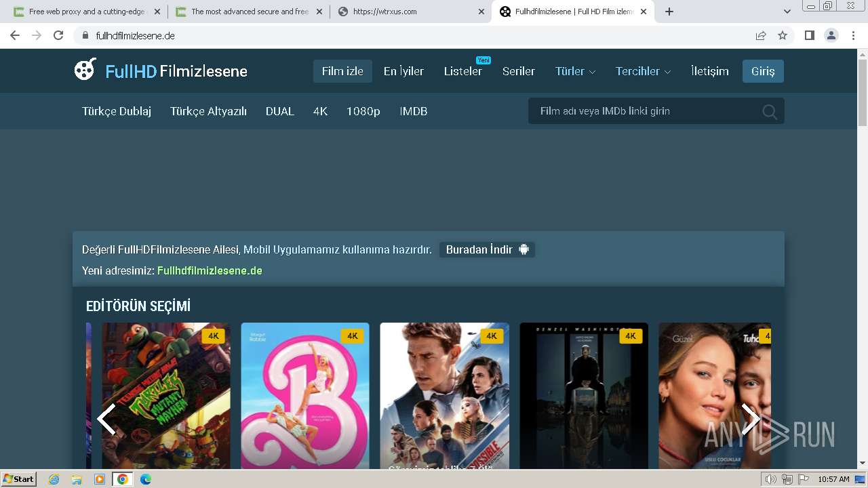
Task: Click the Action Center flag tray icon
Action: (x=802, y=479)
